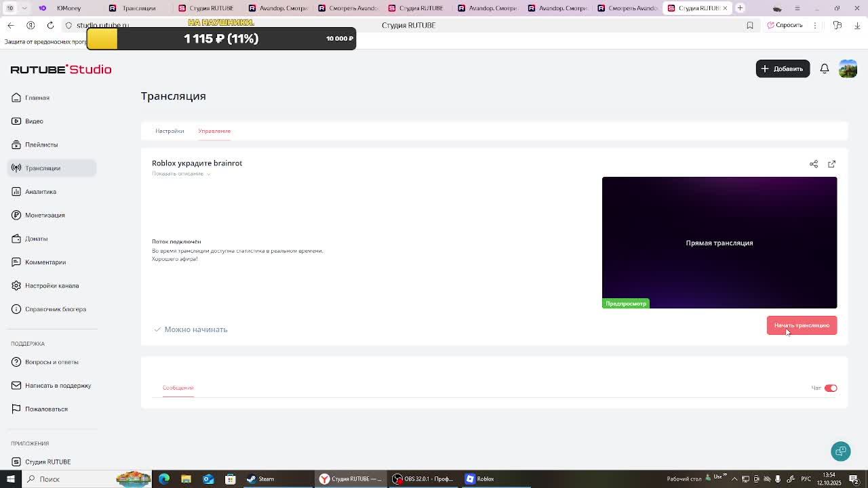Open File Explorer from the taskbar
The image size is (868, 488).
(x=186, y=479)
